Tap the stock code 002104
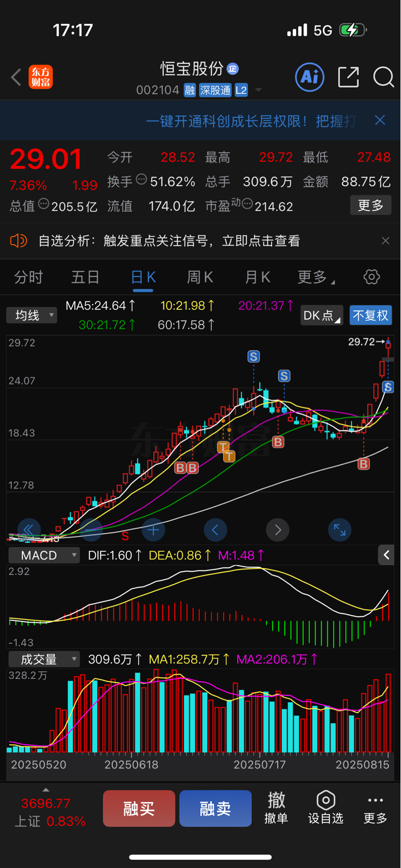Viewport: 401px width, 868px height. tap(157, 90)
